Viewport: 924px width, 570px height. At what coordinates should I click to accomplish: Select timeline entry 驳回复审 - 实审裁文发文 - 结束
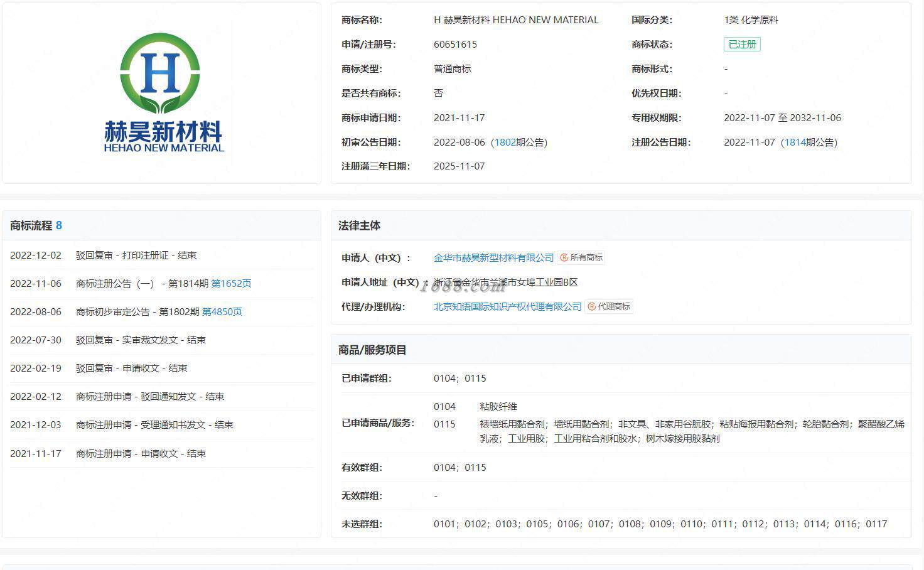[141, 340]
